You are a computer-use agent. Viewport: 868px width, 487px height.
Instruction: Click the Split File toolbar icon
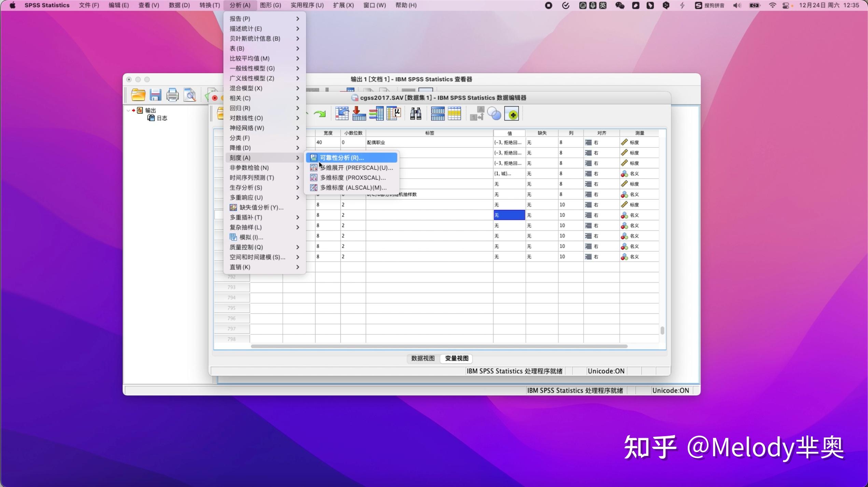[x=437, y=114]
